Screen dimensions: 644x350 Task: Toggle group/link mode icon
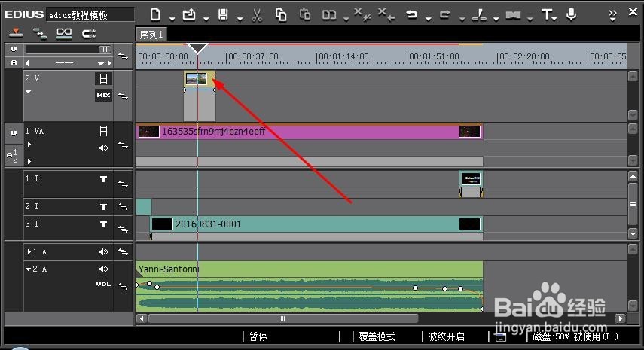pyautogui.click(x=40, y=33)
